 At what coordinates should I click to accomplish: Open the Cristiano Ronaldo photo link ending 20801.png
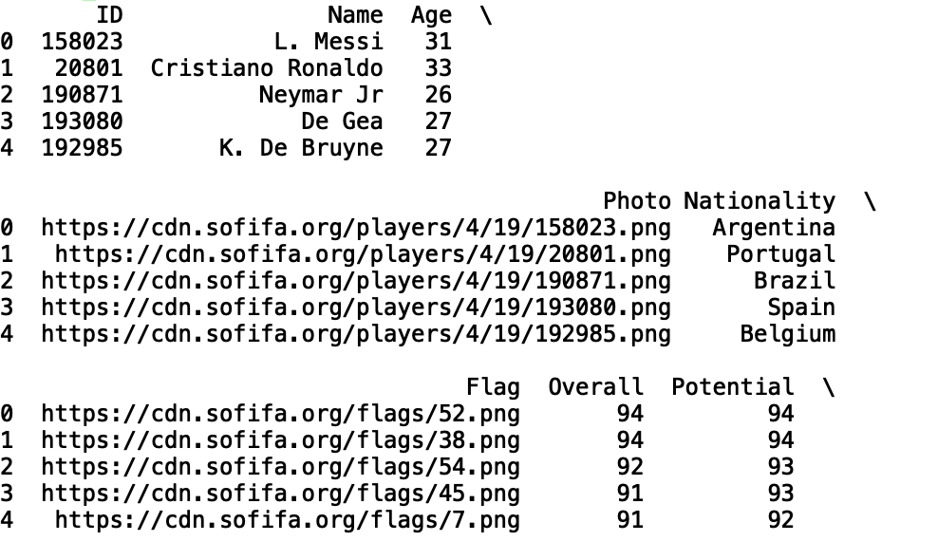pos(363,254)
